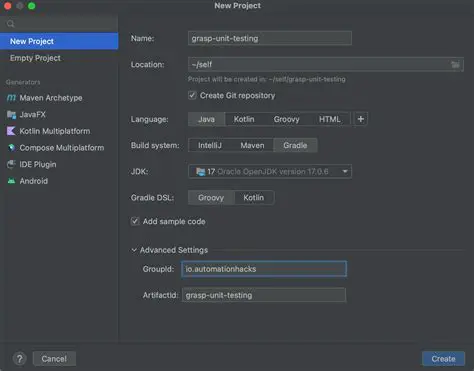Click the Maven Archetype generator icon
Viewport: 474px width, 371px height.
[x=11, y=98]
